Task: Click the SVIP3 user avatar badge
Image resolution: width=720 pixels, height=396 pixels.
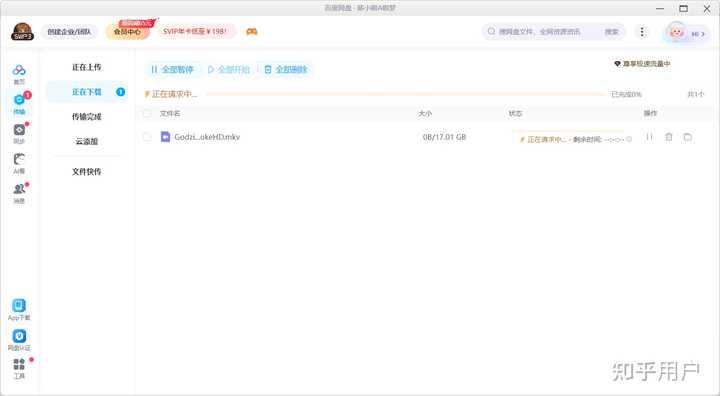Action: [x=22, y=32]
